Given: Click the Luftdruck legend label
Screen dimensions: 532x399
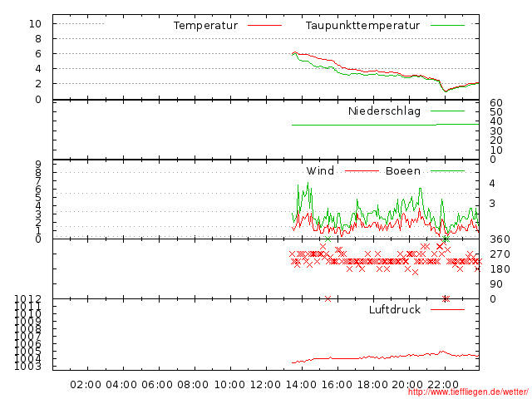Looking at the screenshot, I should pyautogui.click(x=395, y=309).
